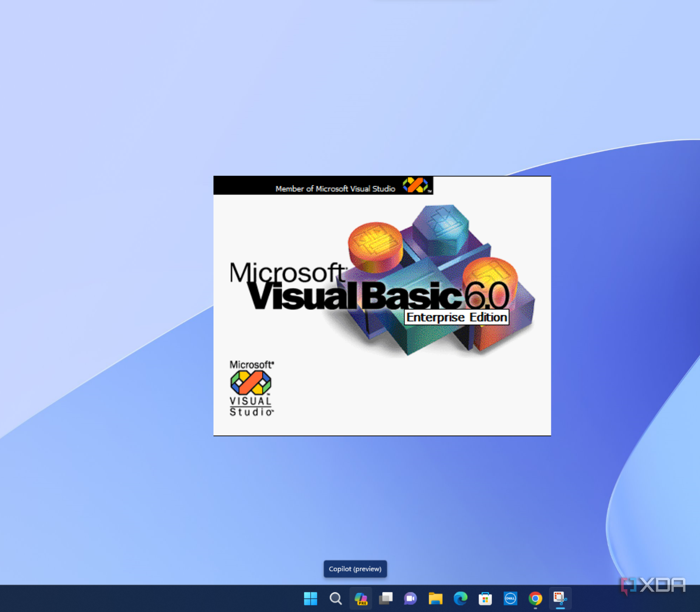Open Microsoft Store from the taskbar

click(x=485, y=598)
